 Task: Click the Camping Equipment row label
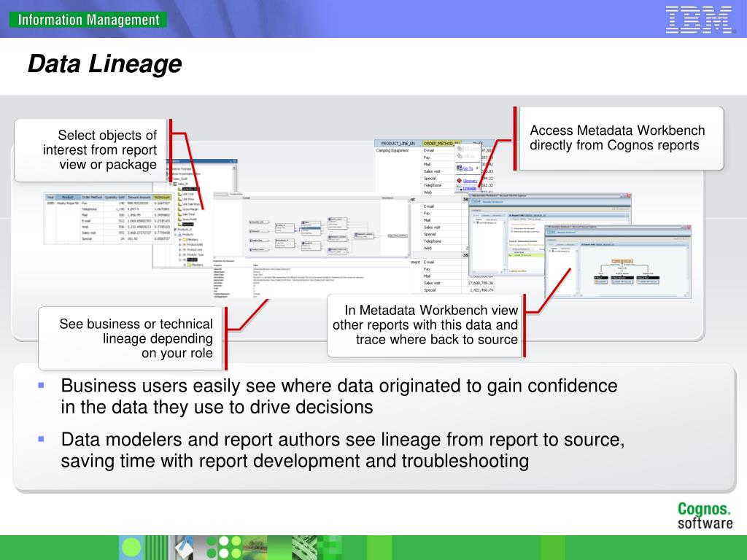[x=392, y=150]
